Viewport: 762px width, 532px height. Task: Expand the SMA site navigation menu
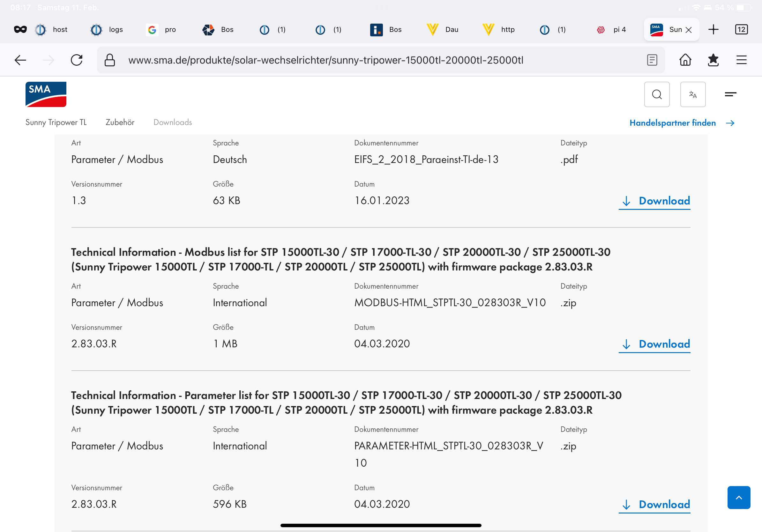point(730,94)
